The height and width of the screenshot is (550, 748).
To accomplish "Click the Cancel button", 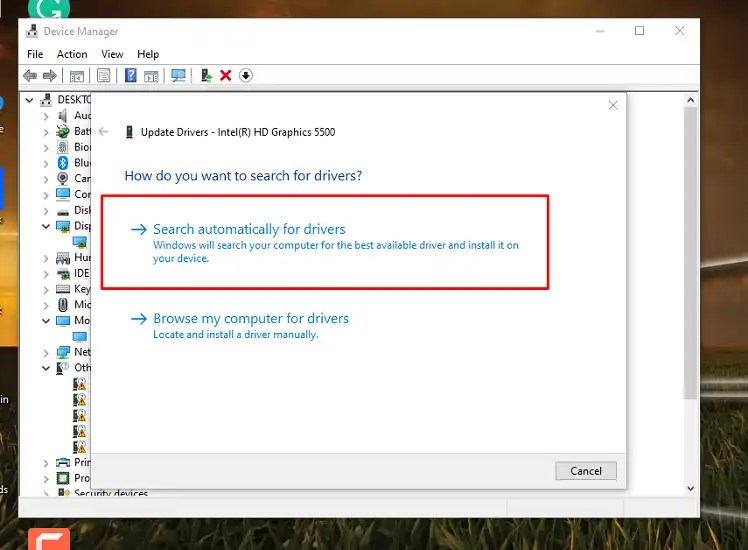I will pyautogui.click(x=586, y=471).
